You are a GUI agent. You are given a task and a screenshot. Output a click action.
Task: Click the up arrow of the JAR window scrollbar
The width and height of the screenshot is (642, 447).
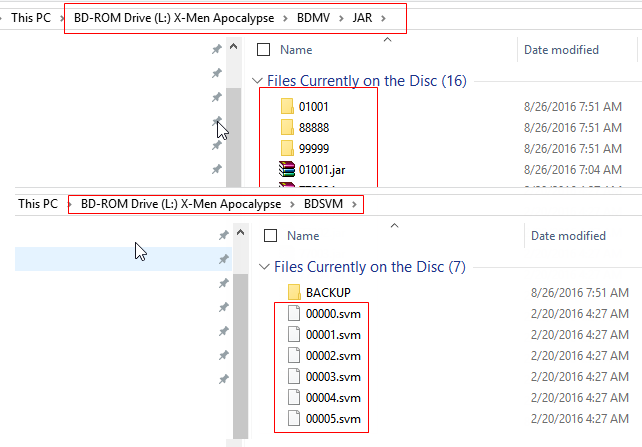pyautogui.click(x=233, y=46)
